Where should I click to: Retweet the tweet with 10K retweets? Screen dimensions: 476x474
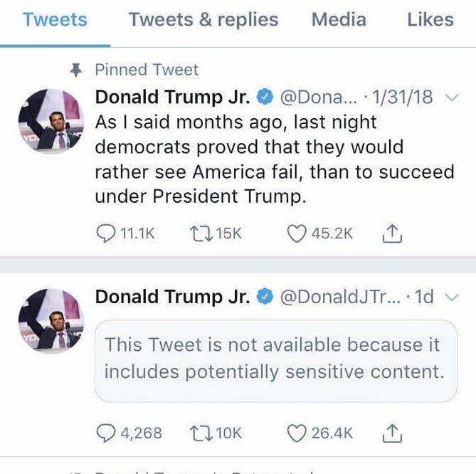pos(201,432)
